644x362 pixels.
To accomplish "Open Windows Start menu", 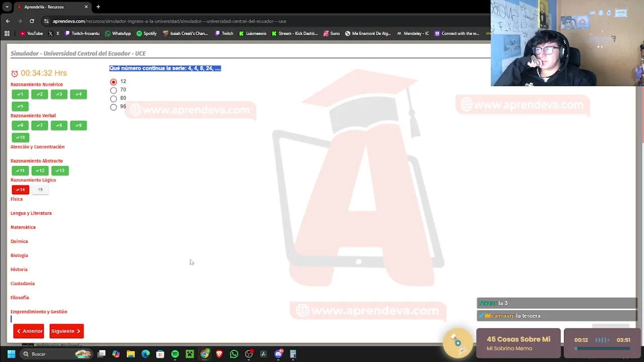I will [x=11, y=354].
